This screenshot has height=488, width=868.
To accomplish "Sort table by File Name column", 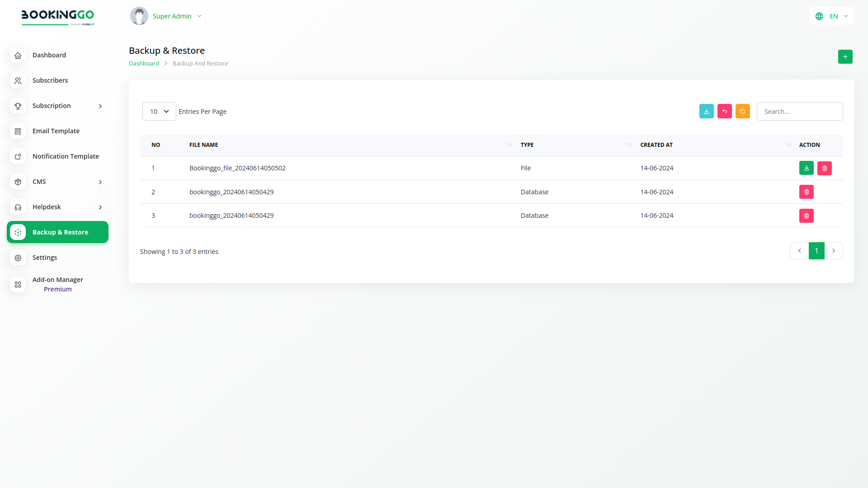I will [203, 145].
